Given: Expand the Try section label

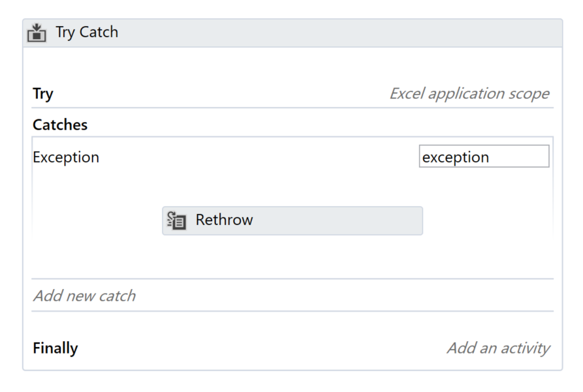Looking at the screenshot, I should (x=43, y=94).
